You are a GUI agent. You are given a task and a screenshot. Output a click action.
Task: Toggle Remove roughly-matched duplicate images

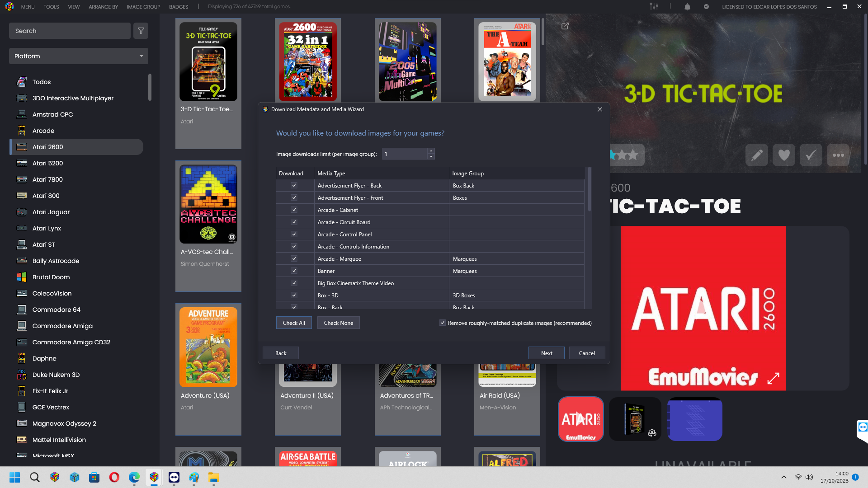443,323
